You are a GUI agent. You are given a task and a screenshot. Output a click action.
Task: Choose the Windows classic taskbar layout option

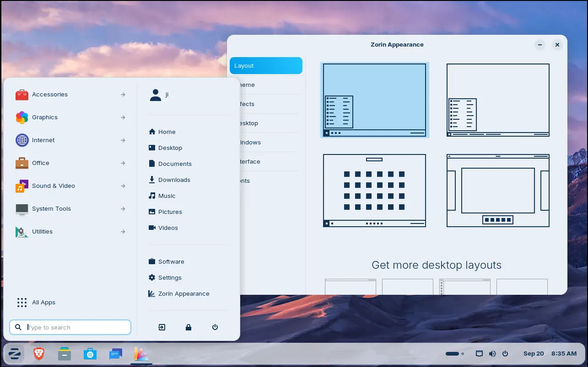tap(498, 100)
